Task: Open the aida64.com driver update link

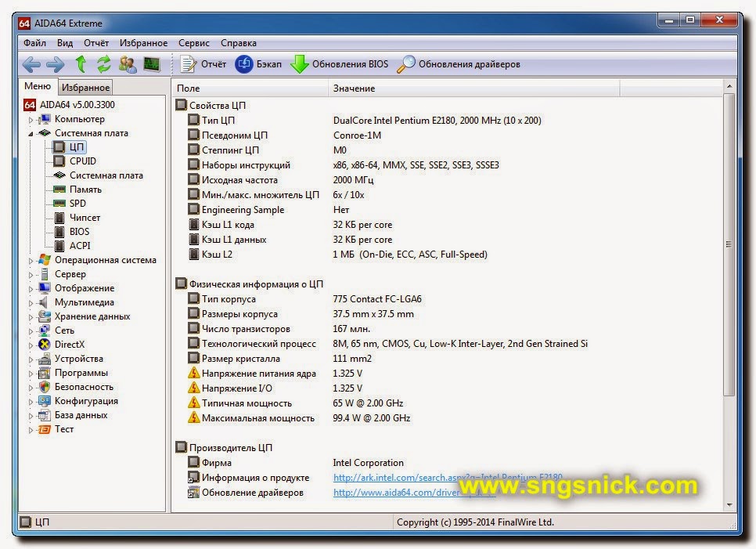Action: coord(415,493)
